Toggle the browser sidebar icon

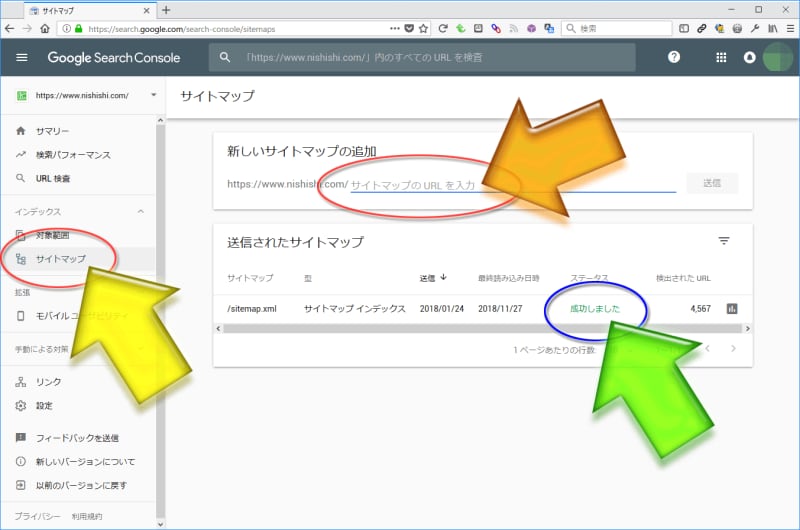point(684,29)
